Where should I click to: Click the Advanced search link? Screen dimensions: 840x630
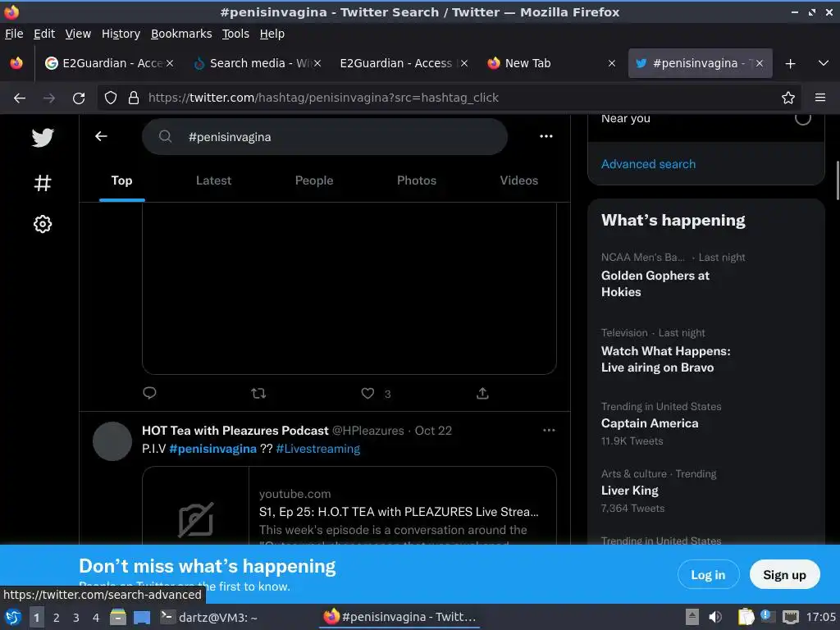648,164
